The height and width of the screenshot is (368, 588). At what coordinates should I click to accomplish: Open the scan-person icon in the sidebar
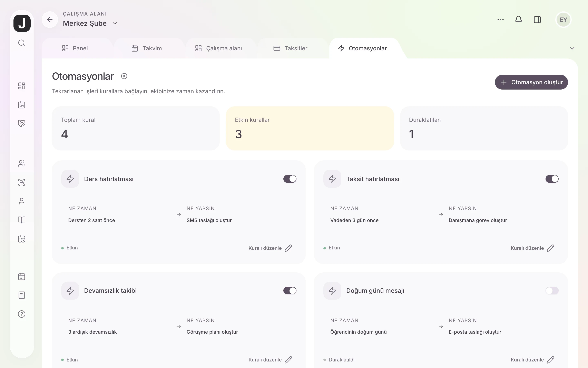22,182
